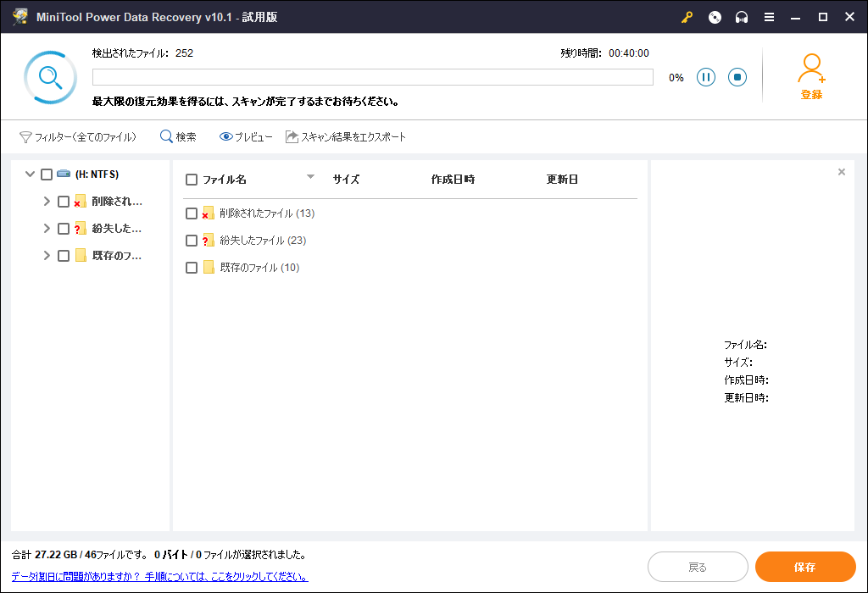
Task: Stop the scan with the stop button
Action: 737,76
